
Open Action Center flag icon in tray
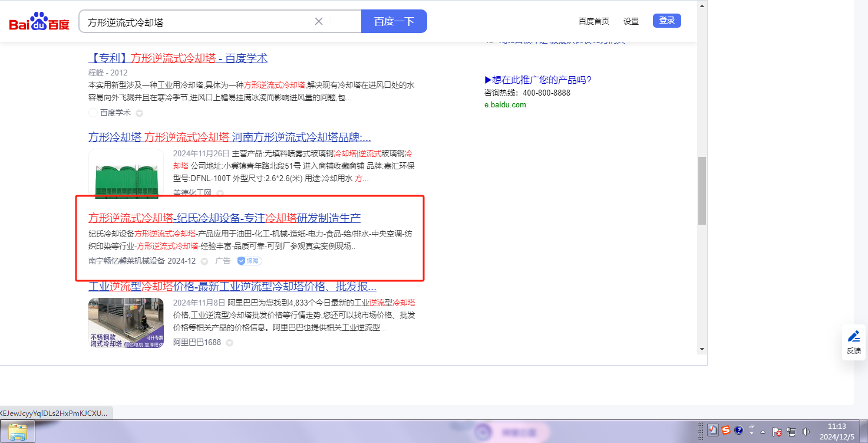pyautogui.click(x=777, y=432)
